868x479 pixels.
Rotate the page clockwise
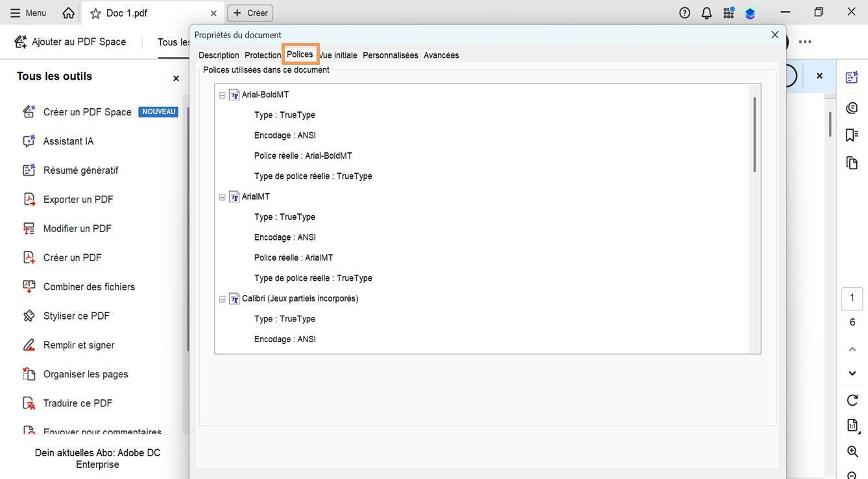coord(852,400)
